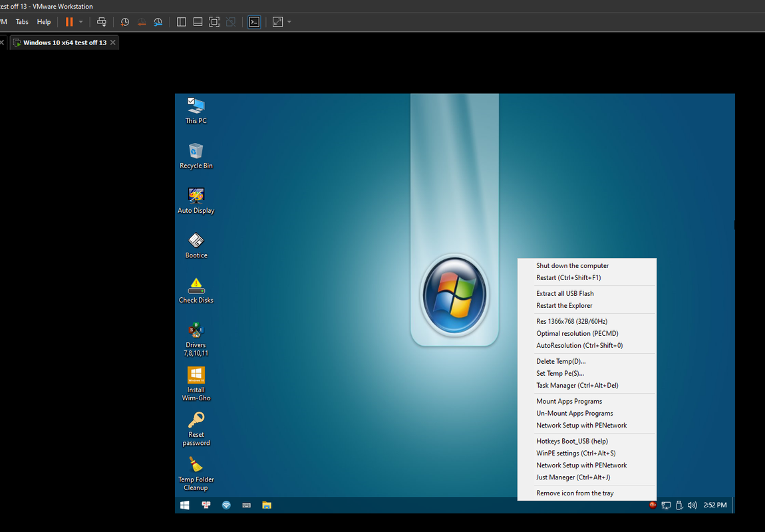Select Extract all USB Flash
Screen dimensions: 765x532
pyautogui.click(x=587, y=293)
